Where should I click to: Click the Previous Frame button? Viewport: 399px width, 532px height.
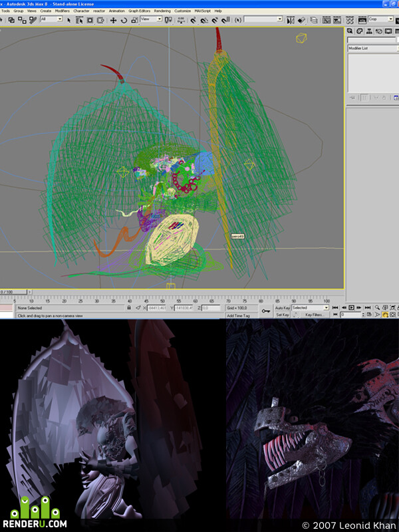pyautogui.click(x=343, y=307)
